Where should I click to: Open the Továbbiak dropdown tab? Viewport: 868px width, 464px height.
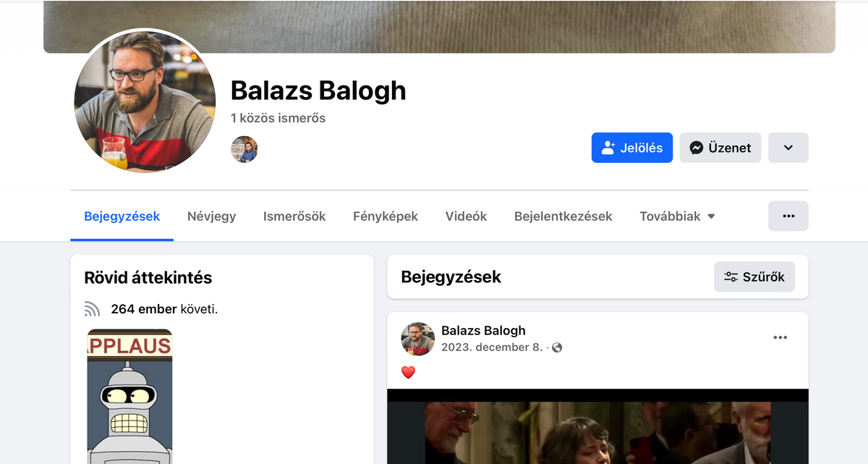[x=677, y=216]
